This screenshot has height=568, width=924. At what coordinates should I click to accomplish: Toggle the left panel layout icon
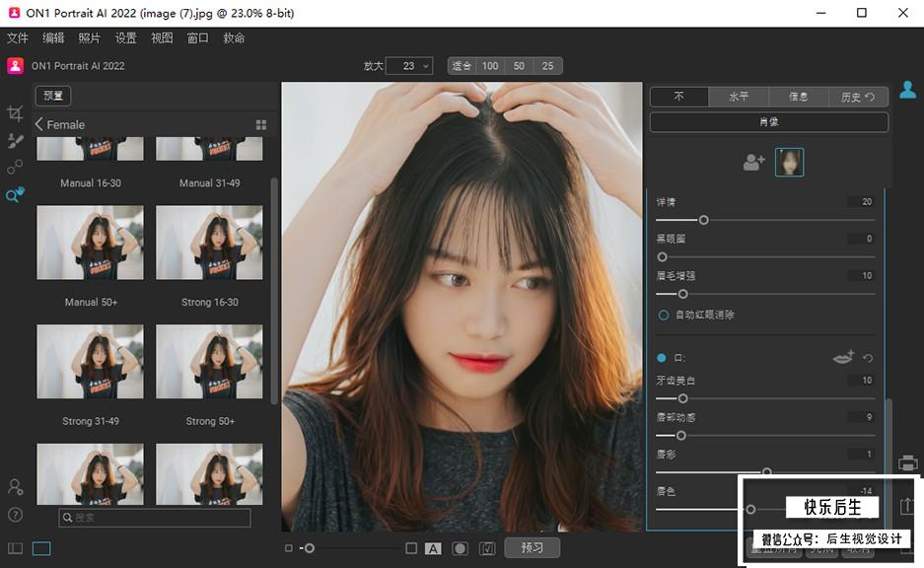[16, 548]
